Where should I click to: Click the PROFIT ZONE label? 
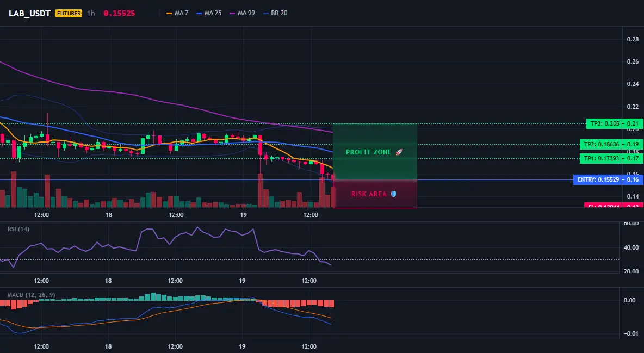click(369, 152)
